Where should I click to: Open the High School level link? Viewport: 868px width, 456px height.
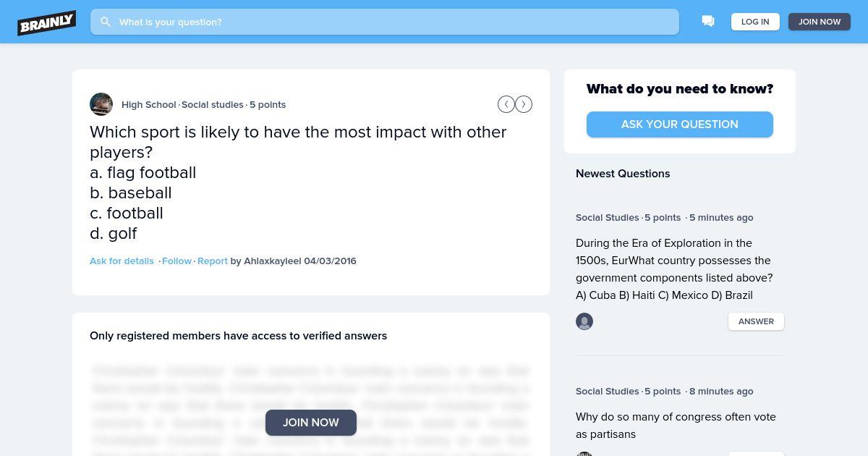tap(149, 104)
